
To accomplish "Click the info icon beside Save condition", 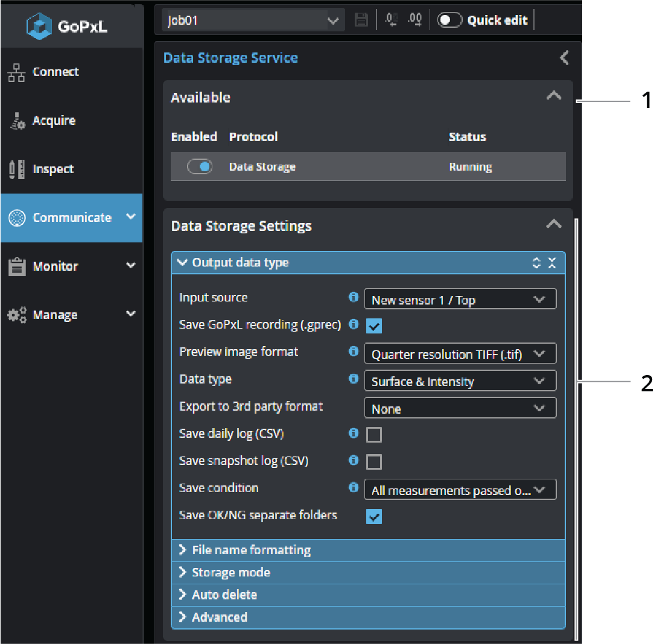I will [354, 488].
